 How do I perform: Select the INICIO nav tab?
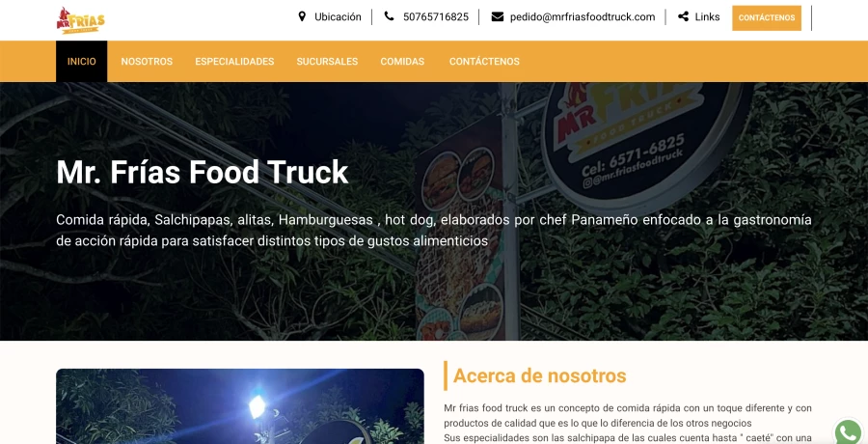(x=81, y=62)
